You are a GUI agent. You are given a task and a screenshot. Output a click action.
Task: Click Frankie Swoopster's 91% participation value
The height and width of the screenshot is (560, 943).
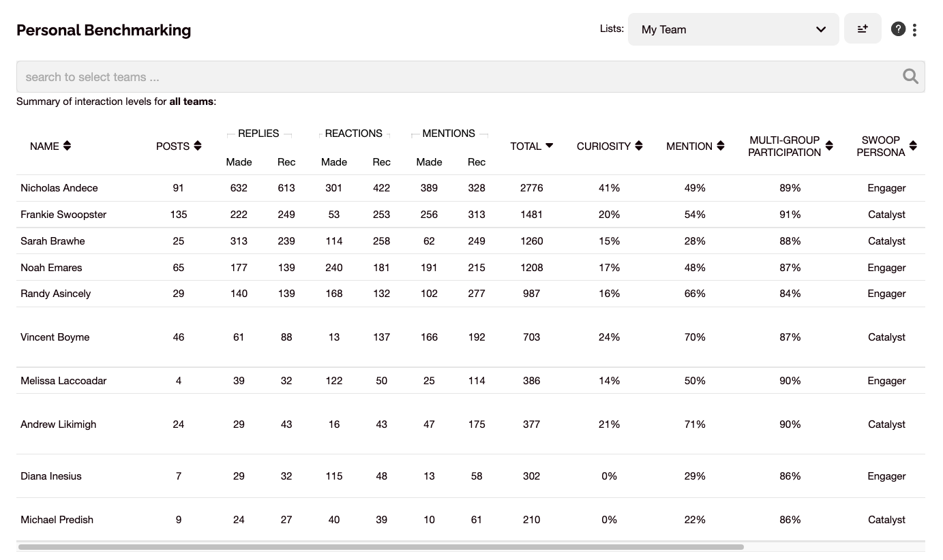(790, 215)
